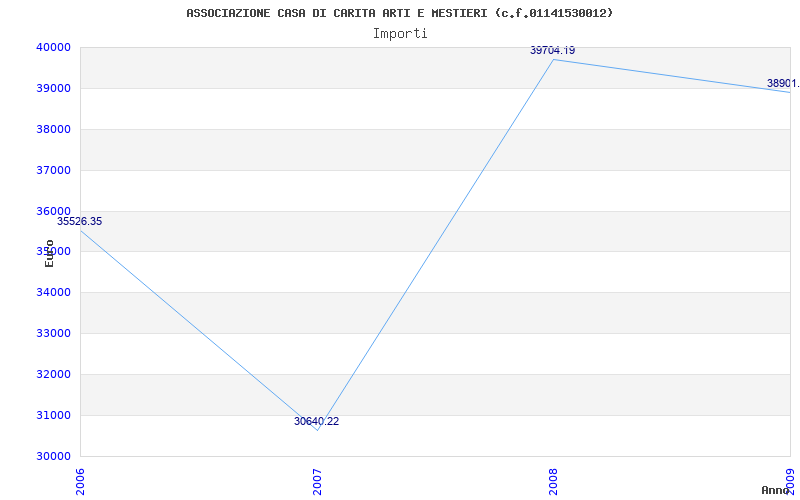Image resolution: width=800 pixels, height=500 pixels.
Task: Click the chart title ASSOCIAZIONE CASA DI CARITA
Action: (399, 13)
